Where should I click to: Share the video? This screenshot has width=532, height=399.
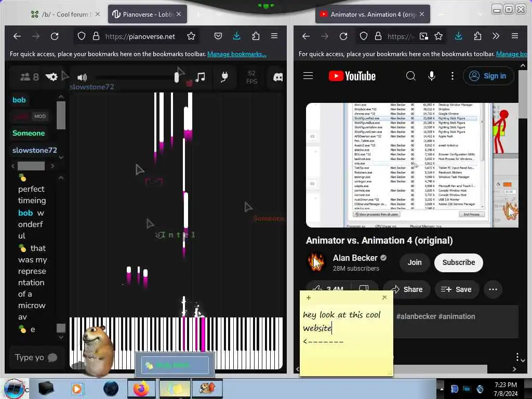tap(407, 289)
